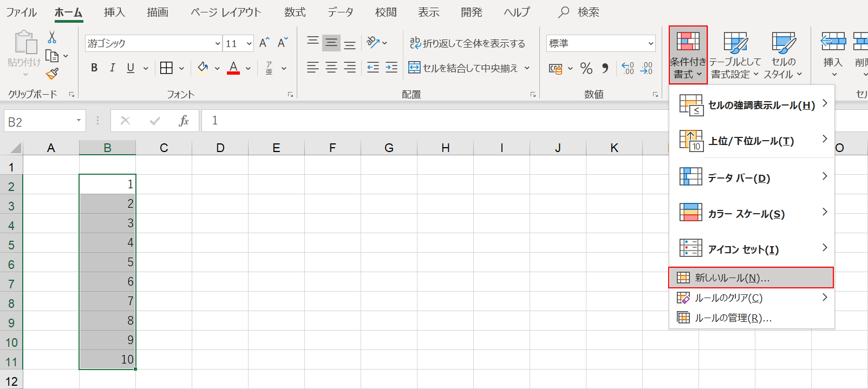Center text horizontally in cell
868x389 pixels.
(331, 68)
